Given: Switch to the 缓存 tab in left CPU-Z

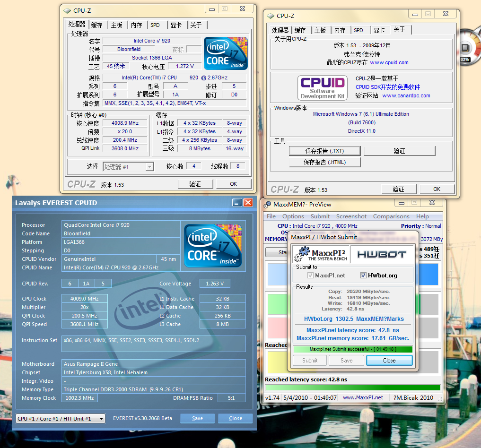Looking at the screenshot, I should click(97, 25).
